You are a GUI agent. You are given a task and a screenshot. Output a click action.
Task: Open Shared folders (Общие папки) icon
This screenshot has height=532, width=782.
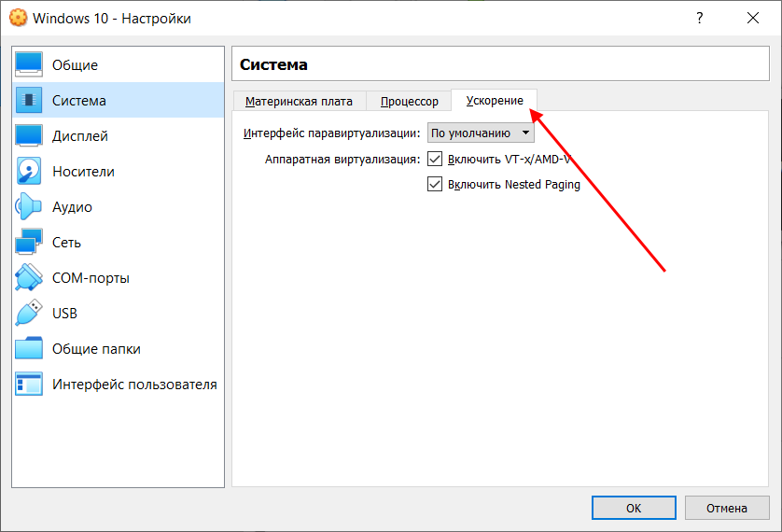(29, 349)
